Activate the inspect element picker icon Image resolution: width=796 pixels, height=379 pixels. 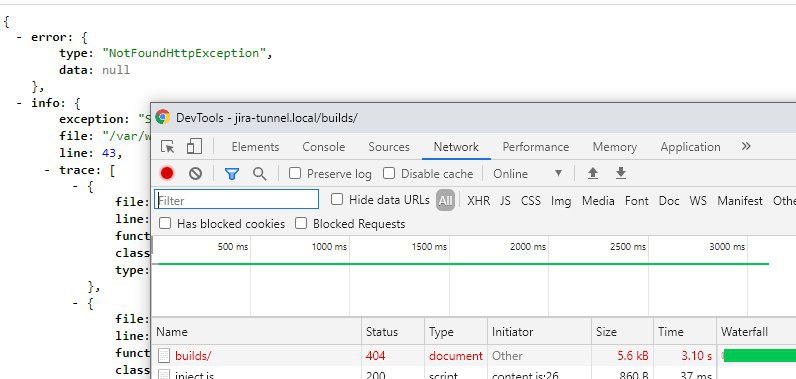(168, 147)
